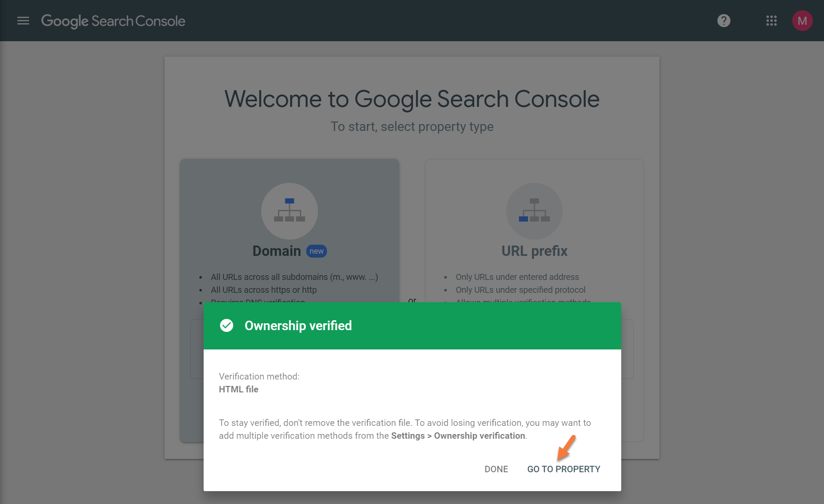Screen dimensions: 824x504
Task: Open the Google apps grid launcher
Action: click(x=771, y=21)
